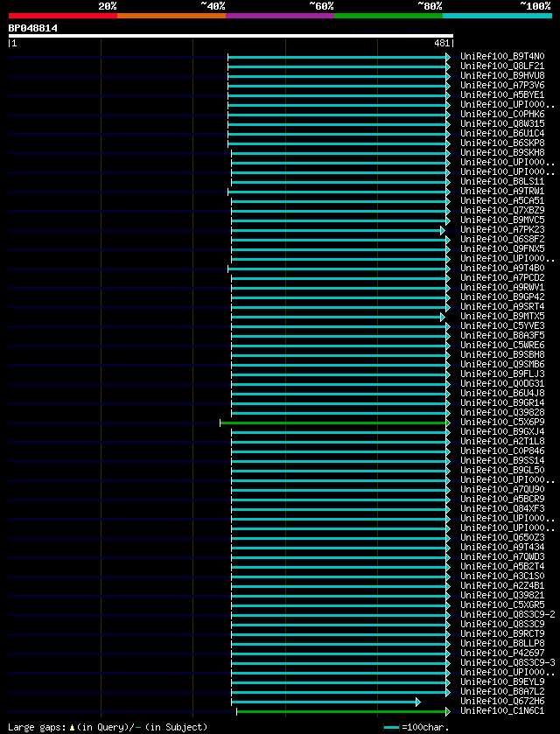
Task: Open the UniRef100_B9GL50 hit label
Action: point(502,471)
